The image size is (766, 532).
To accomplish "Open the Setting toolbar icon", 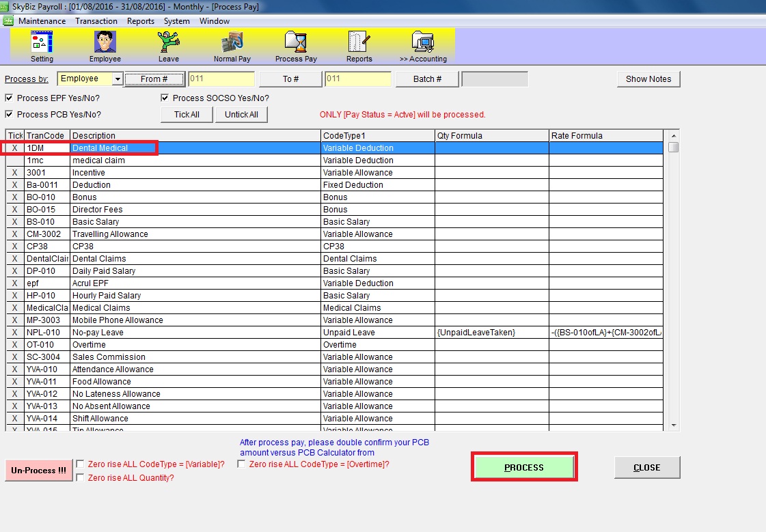I will [42, 42].
